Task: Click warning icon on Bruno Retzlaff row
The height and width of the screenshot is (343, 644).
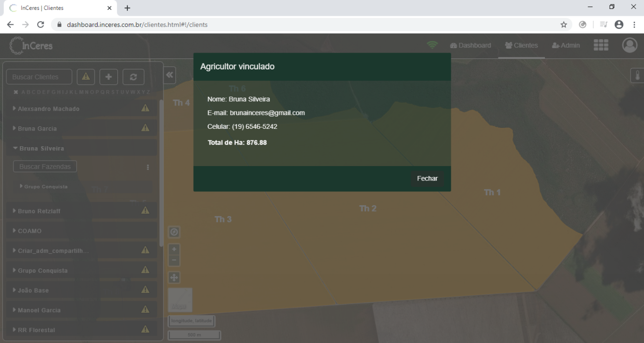Action: pyautogui.click(x=145, y=211)
